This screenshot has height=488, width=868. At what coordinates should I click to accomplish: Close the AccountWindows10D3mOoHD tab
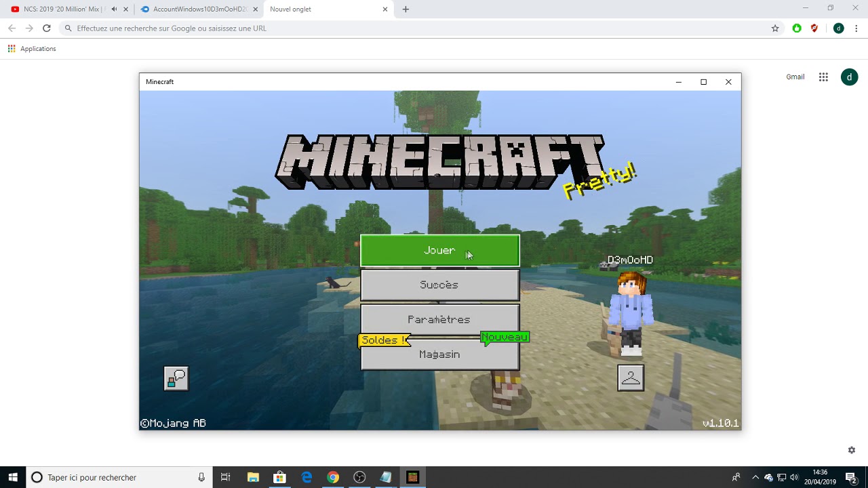(256, 9)
